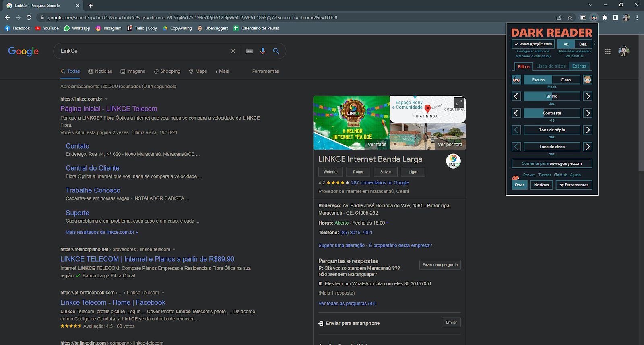Go back with the browser back arrow

(7, 17)
